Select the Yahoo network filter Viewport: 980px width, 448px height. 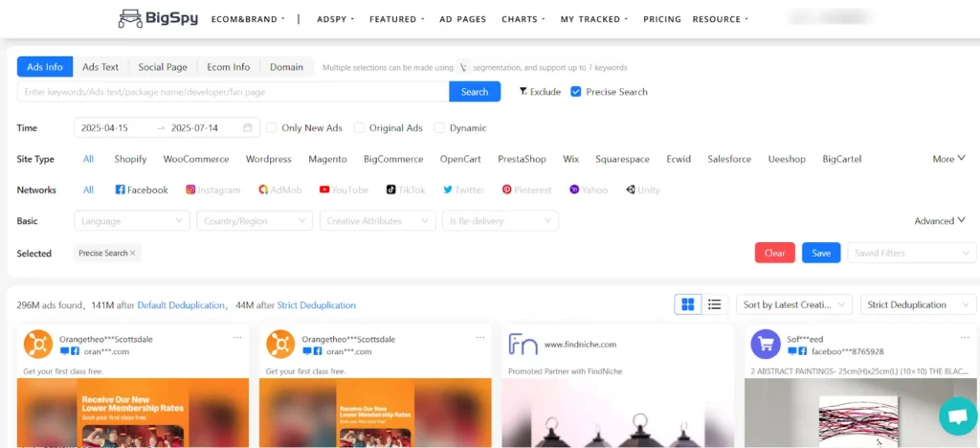click(x=589, y=190)
